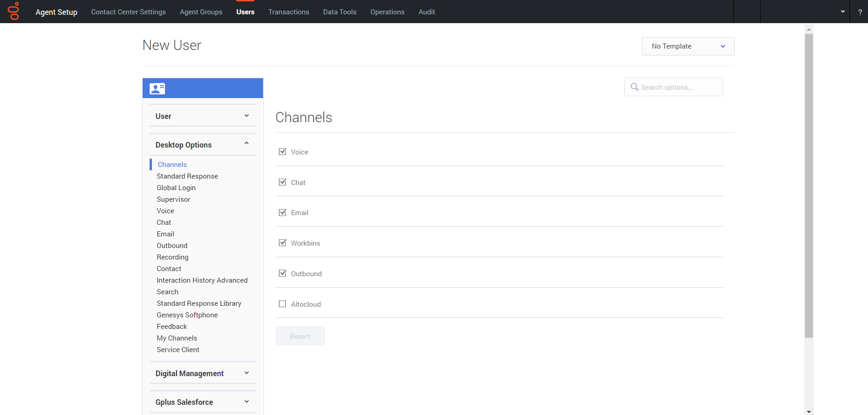Image resolution: width=868 pixels, height=415 pixels.
Task: Open the Agent Setup menu
Action: pyautogui.click(x=57, y=12)
